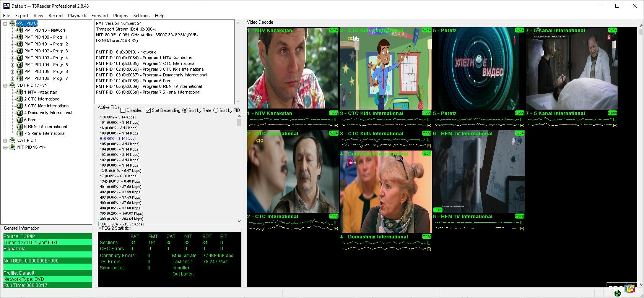Screen dimensions: 644x298
Task: Uncheck the Sort Decending checkbox
Action: click(148, 110)
